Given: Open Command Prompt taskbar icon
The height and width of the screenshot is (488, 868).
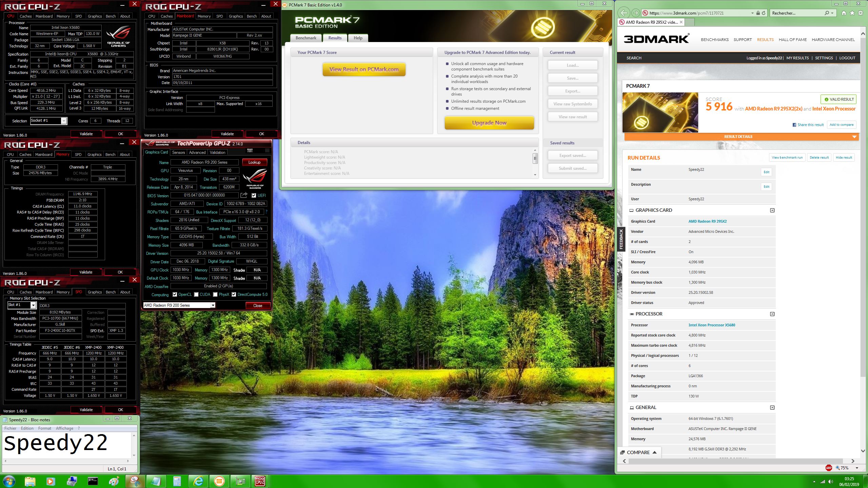Looking at the screenshot, I should [x=93, y=481].
